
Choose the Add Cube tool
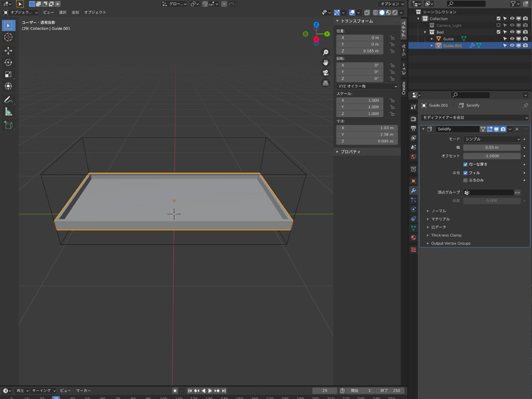[x=9, y=125]
